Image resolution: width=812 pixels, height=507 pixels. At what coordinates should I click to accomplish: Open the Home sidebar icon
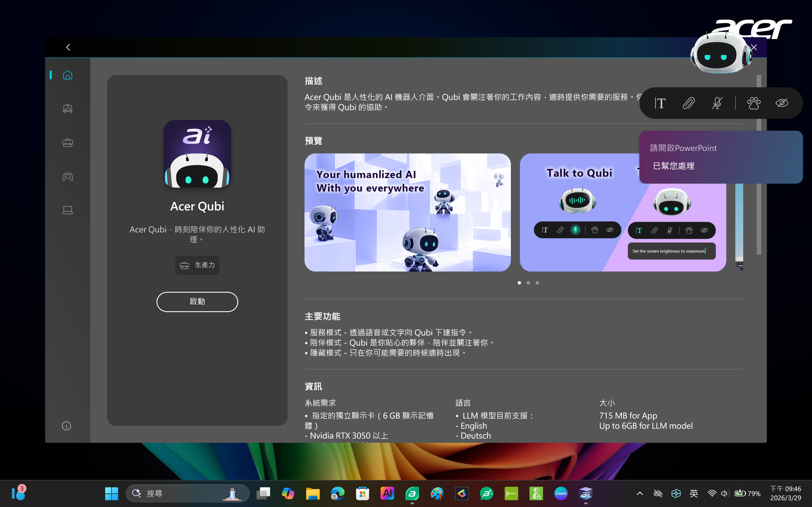click(67, 75)
